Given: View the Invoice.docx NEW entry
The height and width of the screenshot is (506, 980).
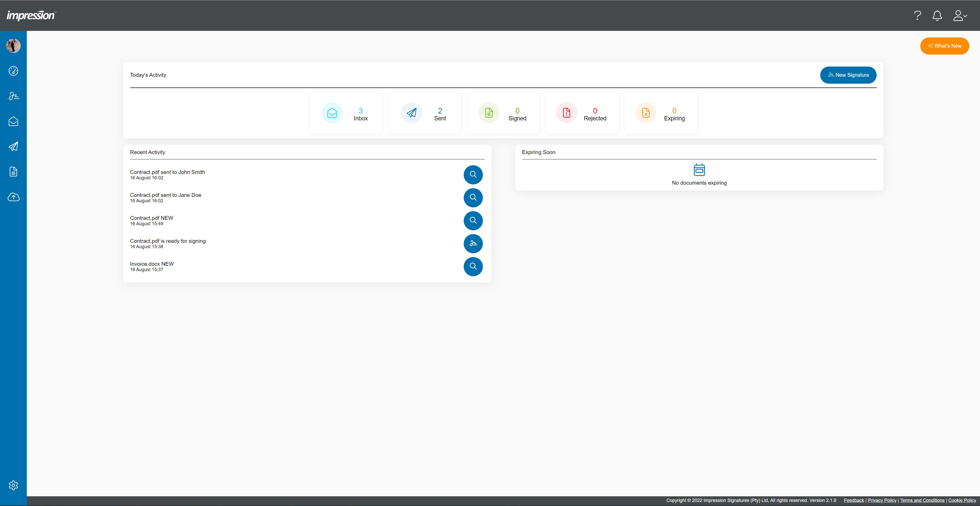Looking at the screenshot, I should (x=473, y=267).
